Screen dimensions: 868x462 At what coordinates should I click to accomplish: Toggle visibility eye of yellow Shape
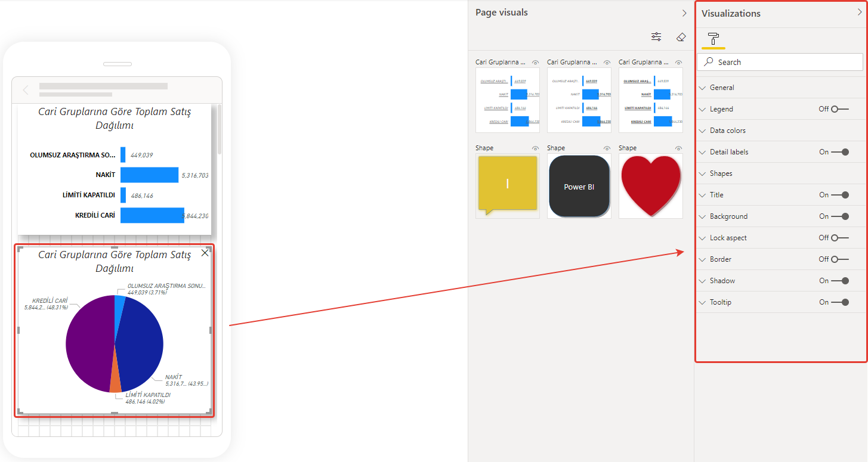tap(535, 148)
